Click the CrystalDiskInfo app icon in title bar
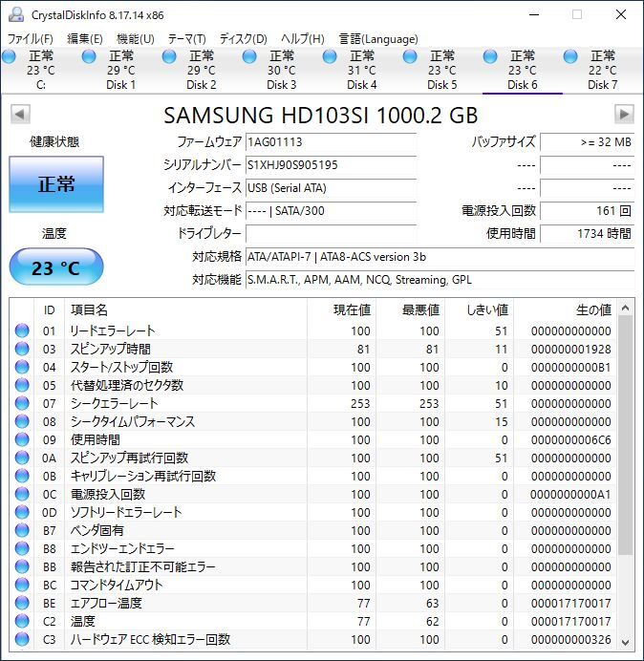This screenshot has height=661, width=644. (x=16, y=14)
